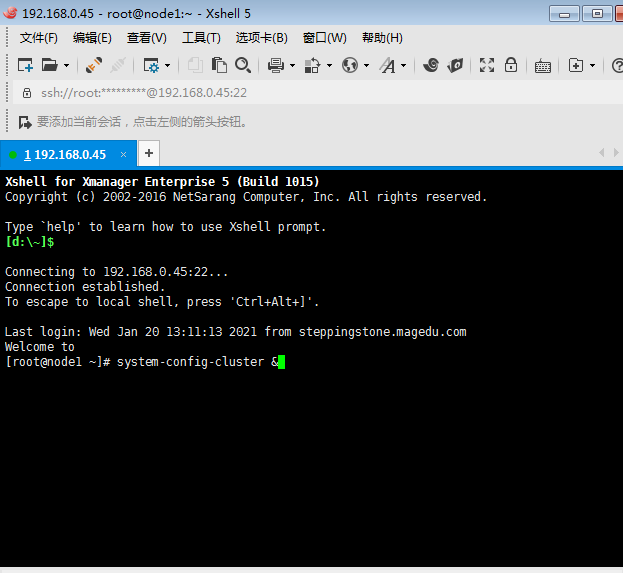Click the color scheme icon
The width and height of the screenshot is (623, 573).
pyautogui.click(x=312, y=65)
